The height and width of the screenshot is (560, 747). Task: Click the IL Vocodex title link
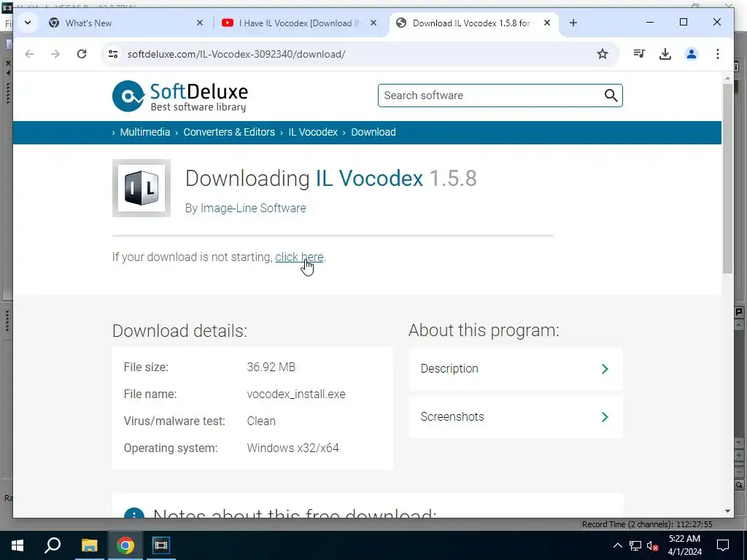tap(369, 179)
